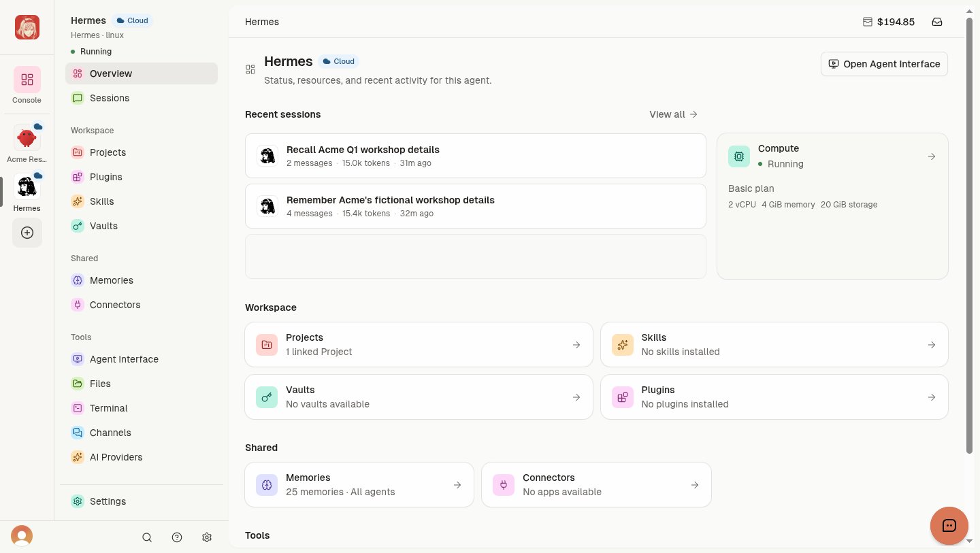Click the Cloud badge beside Hermes heading
Screen dimensions: 980x553
(x=339, y=61)
